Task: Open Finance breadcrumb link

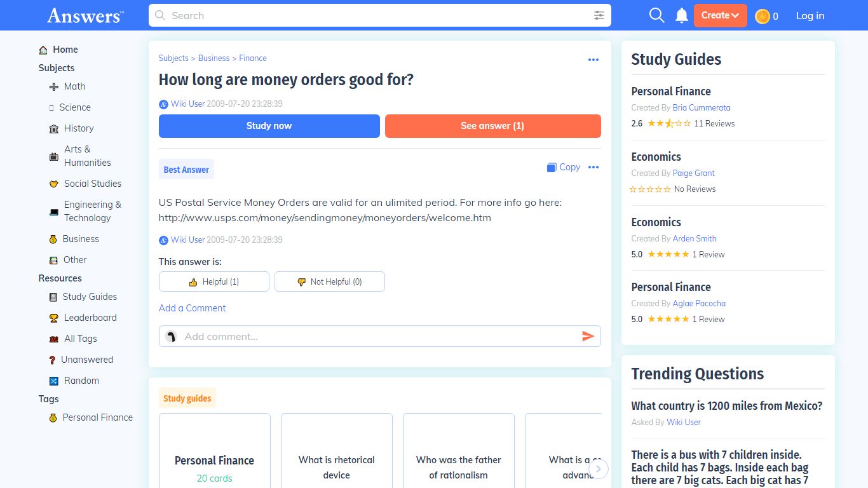Action: coord(253,58)
